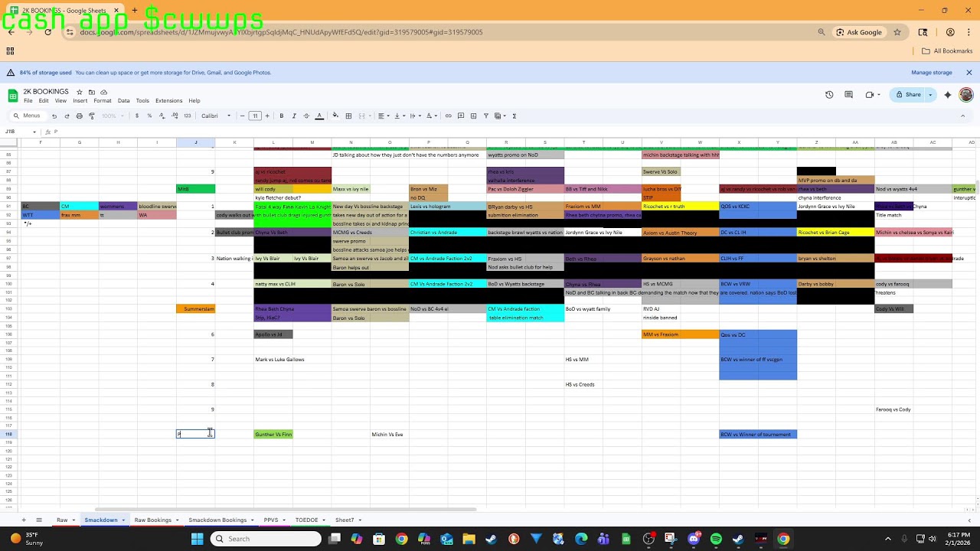Open the All Bookmarks folder
This screenshot has width=980, height=551.
tap(947, 51)
